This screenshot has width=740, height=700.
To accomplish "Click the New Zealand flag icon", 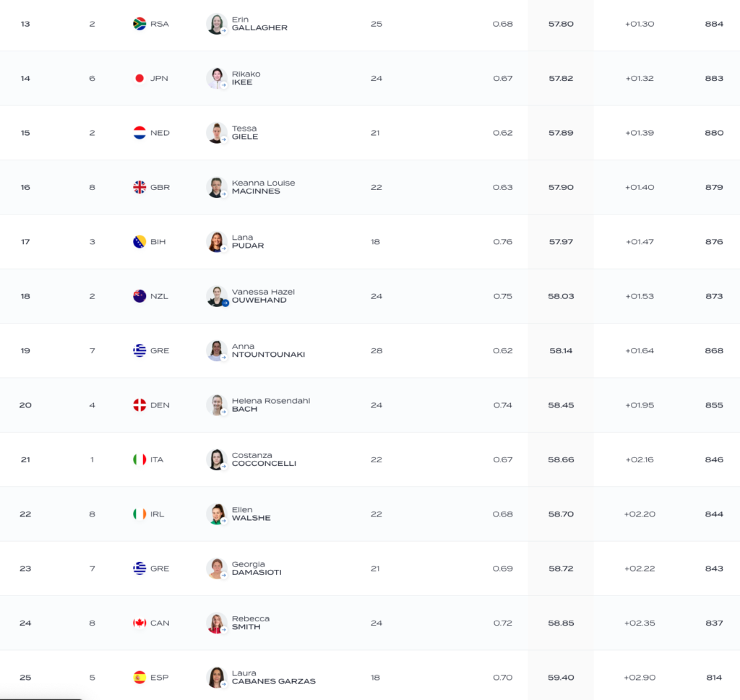I will click(139, 296).
